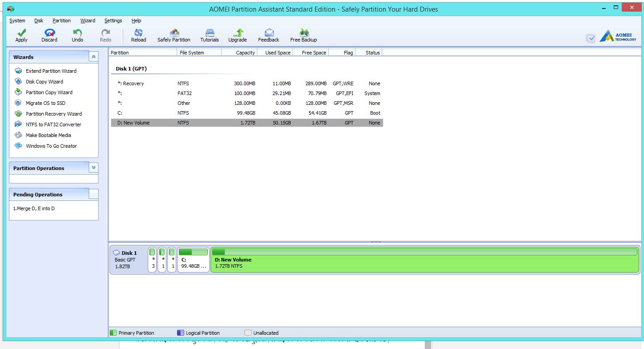The image size is (644, 349).
Task: Click the Capacity column header
Action: 239,53
